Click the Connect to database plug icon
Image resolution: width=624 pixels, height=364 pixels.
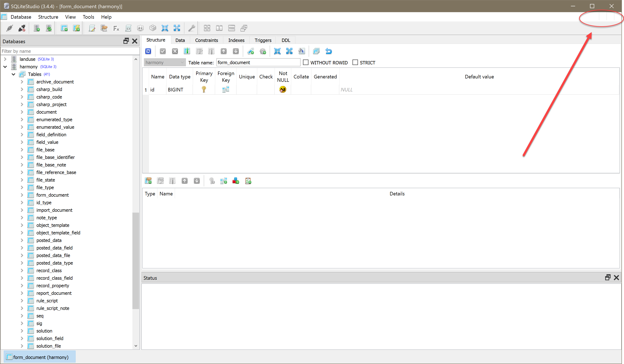coord(9,28)
